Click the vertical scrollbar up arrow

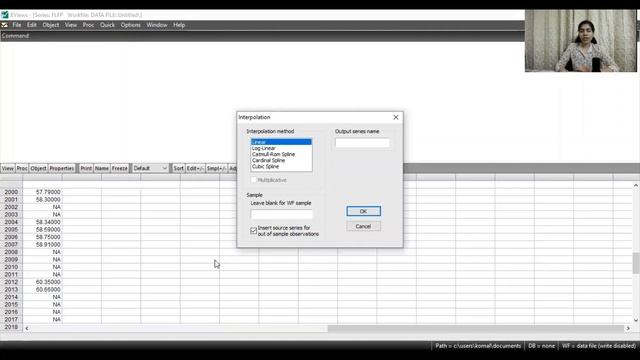point(636,185)
